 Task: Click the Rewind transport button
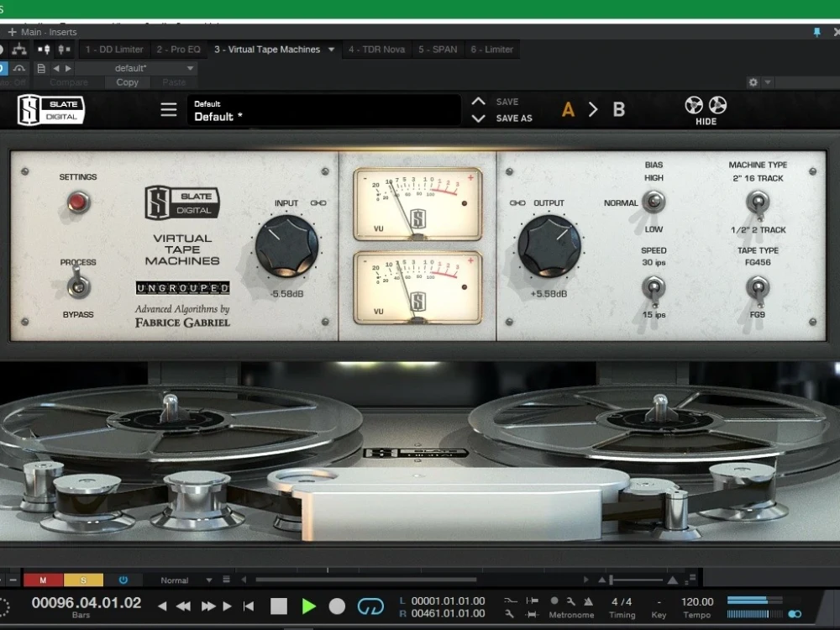point(183,606)
